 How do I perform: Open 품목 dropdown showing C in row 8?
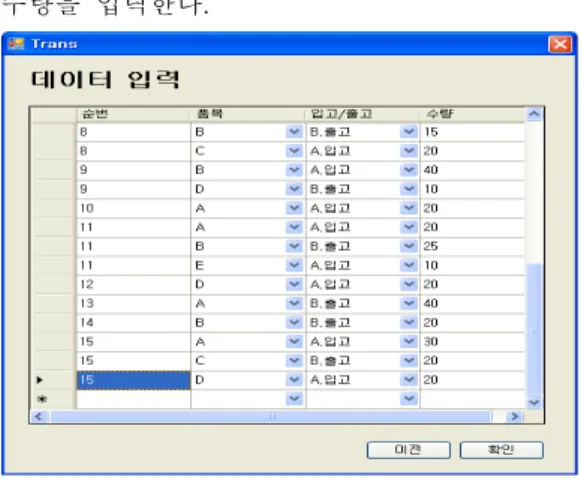[x=294, y=151]
